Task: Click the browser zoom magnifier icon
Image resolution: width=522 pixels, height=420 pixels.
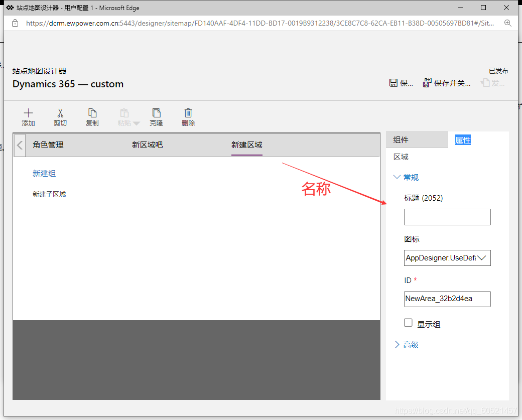Action: pos(507,23)
